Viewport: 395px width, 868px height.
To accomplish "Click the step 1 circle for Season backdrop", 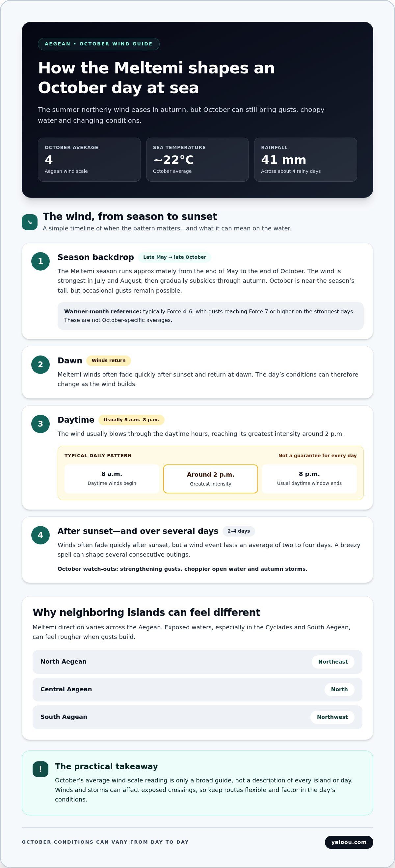I will click(40, 261).
